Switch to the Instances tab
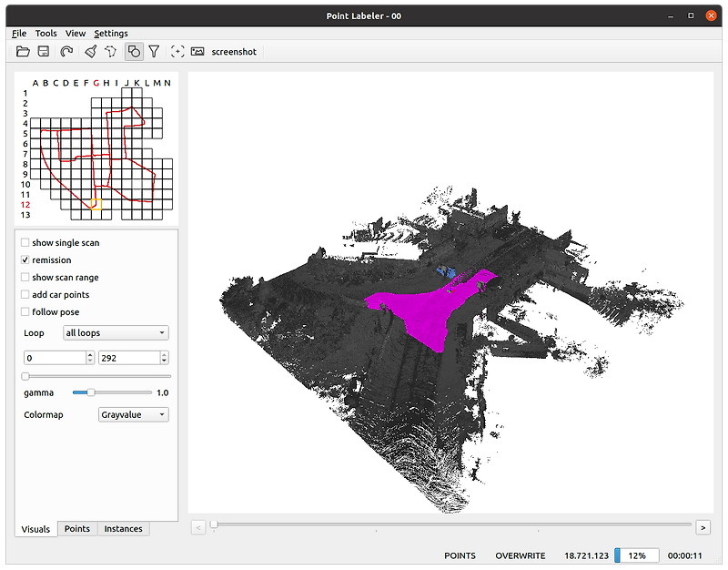 124,529
